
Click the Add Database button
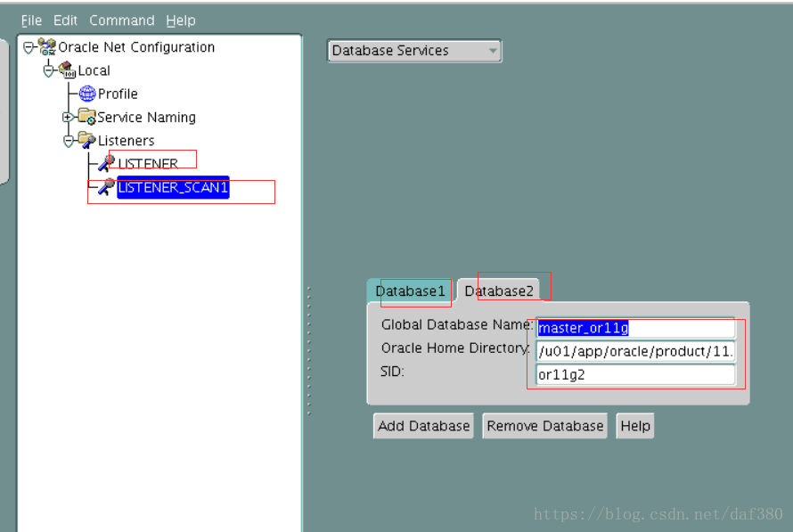tap(423, 426)
